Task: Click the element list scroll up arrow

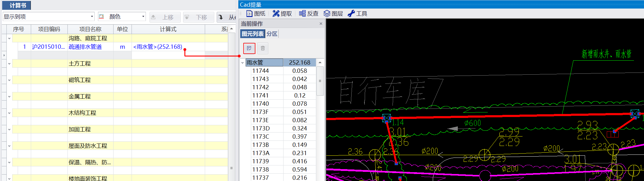Action: [320, 62]
